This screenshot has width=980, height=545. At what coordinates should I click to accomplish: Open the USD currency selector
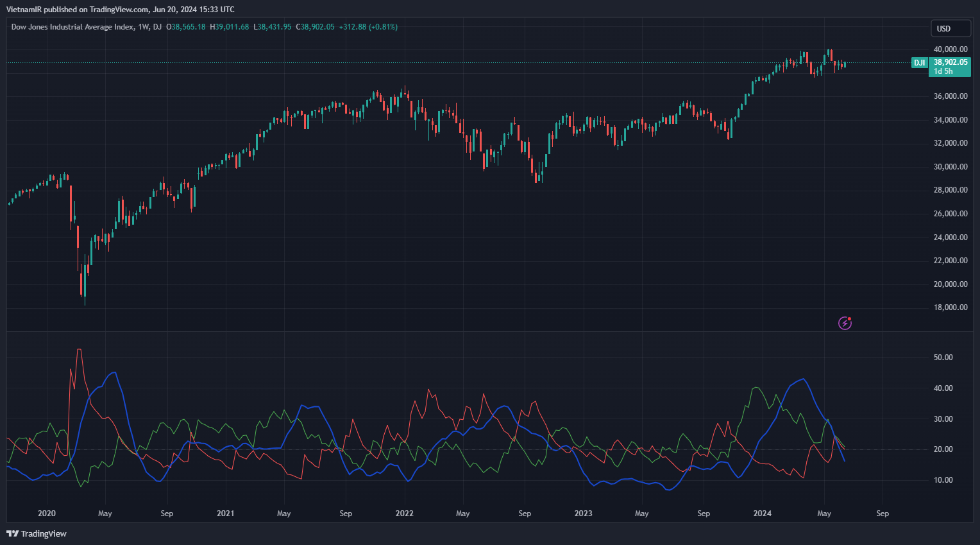[x=950, y=28]
